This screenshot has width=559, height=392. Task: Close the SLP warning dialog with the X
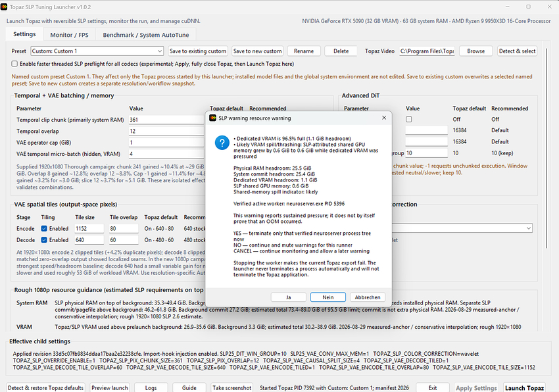pos(384,118)
